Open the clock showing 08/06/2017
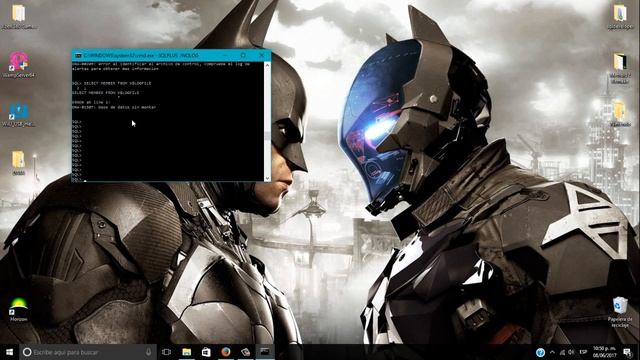Image resolution: width=640 pixels, height=360 pixels. click(604, 352)
